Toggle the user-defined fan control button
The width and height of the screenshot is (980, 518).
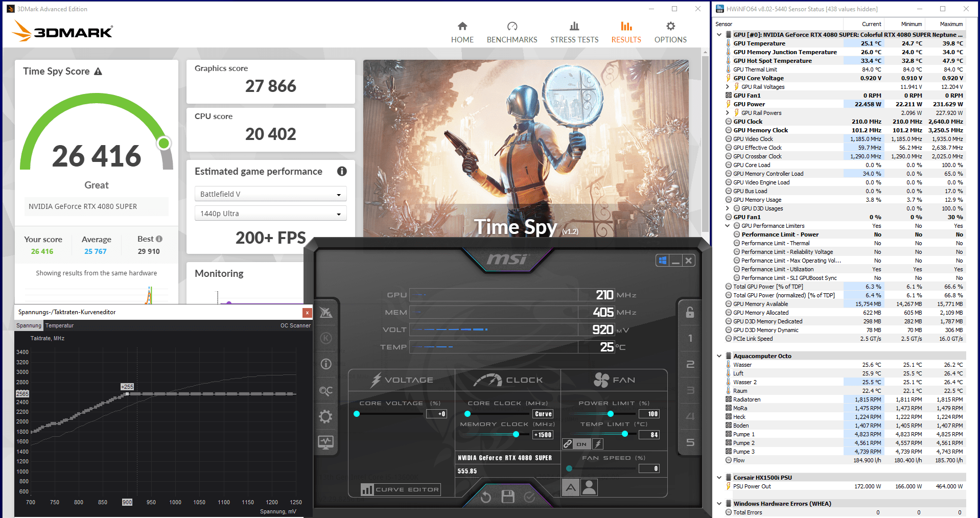tap(589, 488)
